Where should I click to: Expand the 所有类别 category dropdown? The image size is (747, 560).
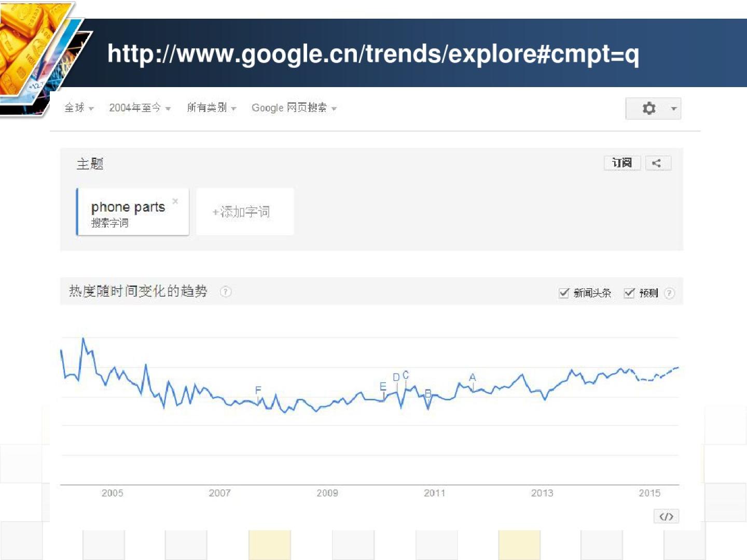211,108
